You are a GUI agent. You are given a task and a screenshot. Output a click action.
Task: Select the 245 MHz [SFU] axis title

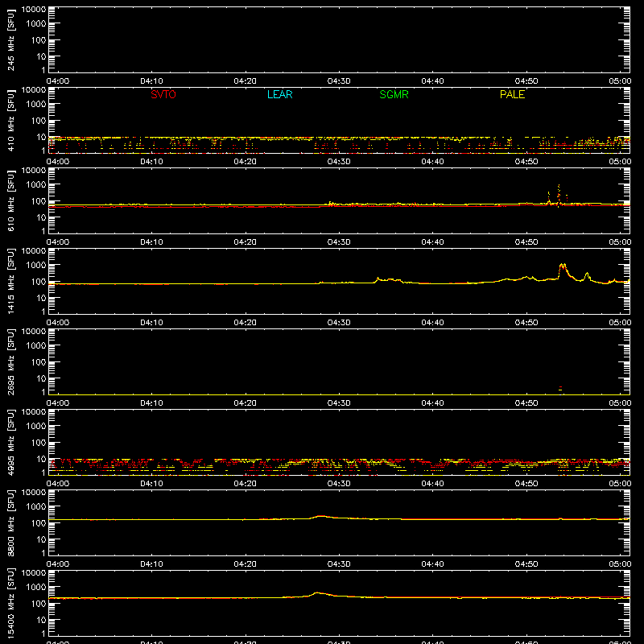coord(11,40)
